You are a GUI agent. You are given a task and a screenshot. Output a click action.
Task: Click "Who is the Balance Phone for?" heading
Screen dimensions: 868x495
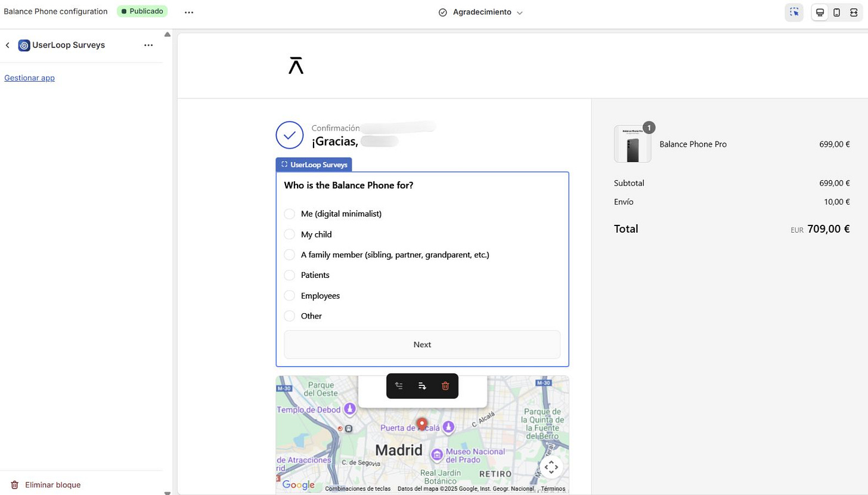tap(349, 185)
